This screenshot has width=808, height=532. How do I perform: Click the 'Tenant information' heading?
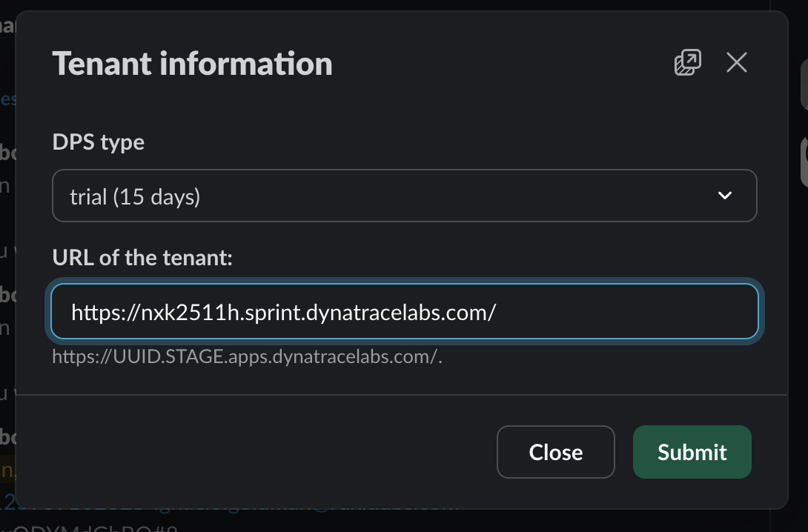pos(192,64)
